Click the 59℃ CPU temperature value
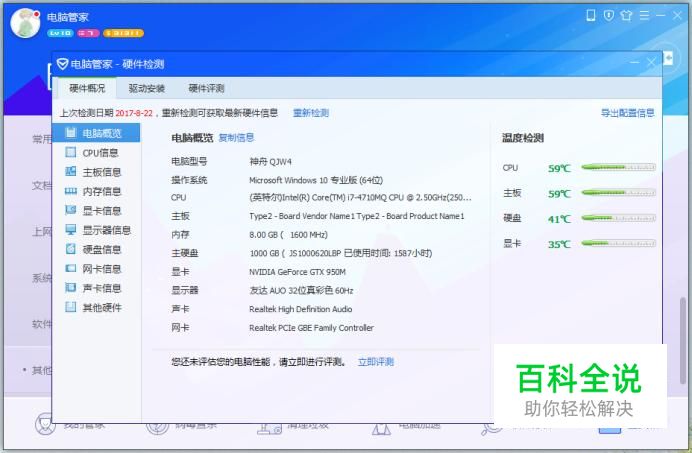This screenshot has width=692, height=453. [x=559, y=168]
